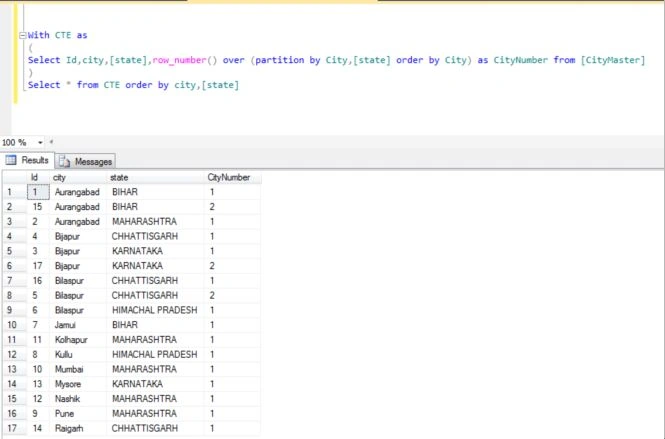Viewport: 665px width, 439px height.
Task: Select the Kullu city cell
Action: coord(78,355)
